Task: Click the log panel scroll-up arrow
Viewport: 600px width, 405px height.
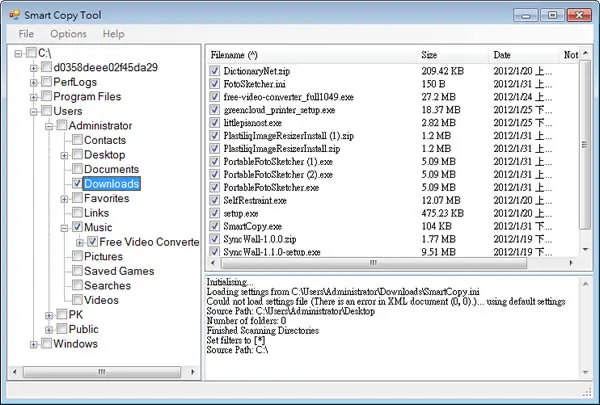Action: pos(585,284)
